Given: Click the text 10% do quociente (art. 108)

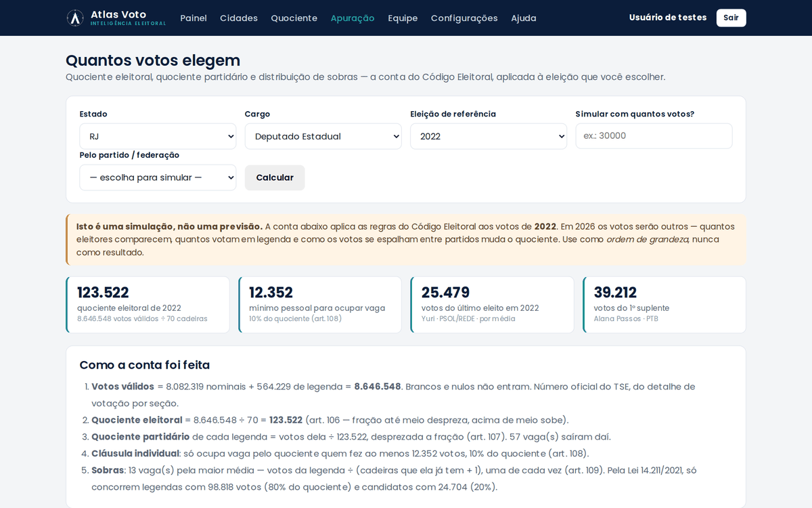Looking at the screenshot, I should [295, 319].
